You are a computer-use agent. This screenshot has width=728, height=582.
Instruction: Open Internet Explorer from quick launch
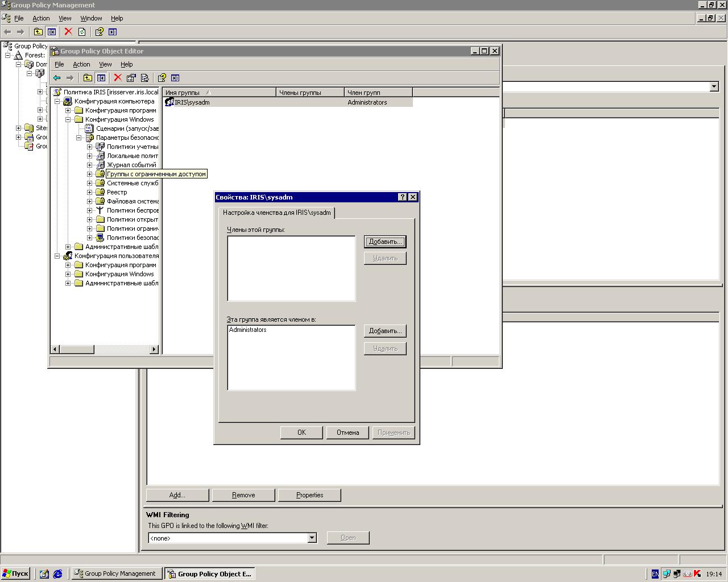click(x=57, y=574)
